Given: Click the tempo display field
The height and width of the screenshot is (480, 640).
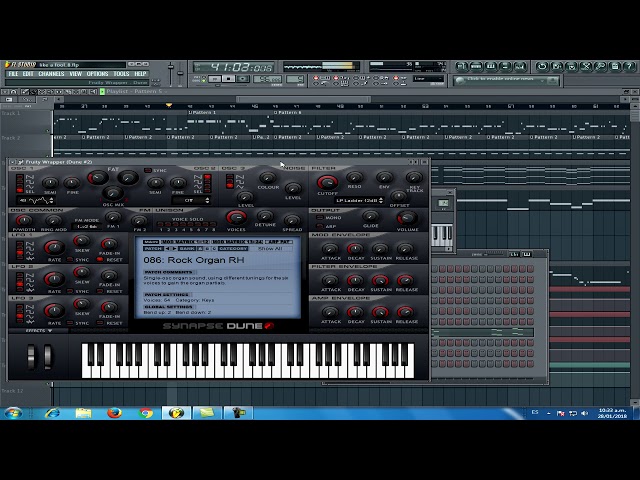Looking at the screenshot, I should 270,79.
